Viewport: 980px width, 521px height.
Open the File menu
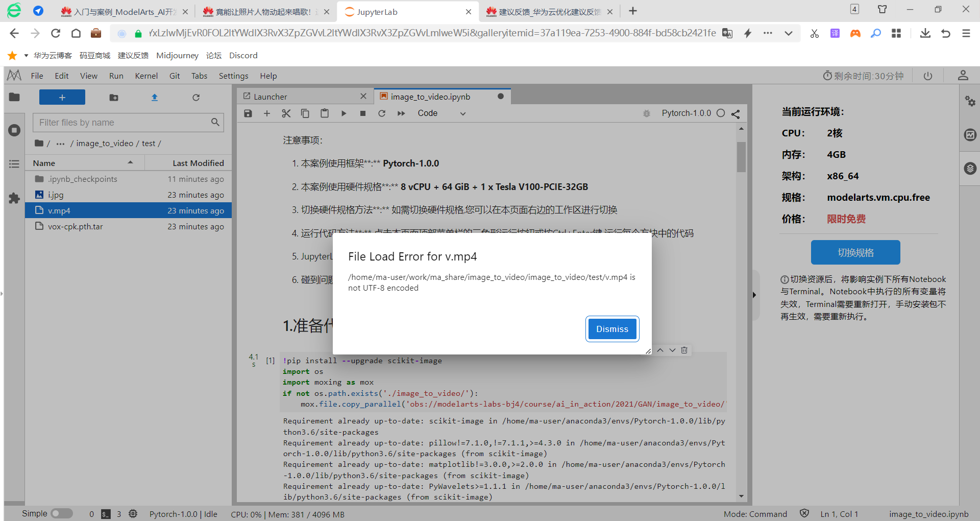37,76
